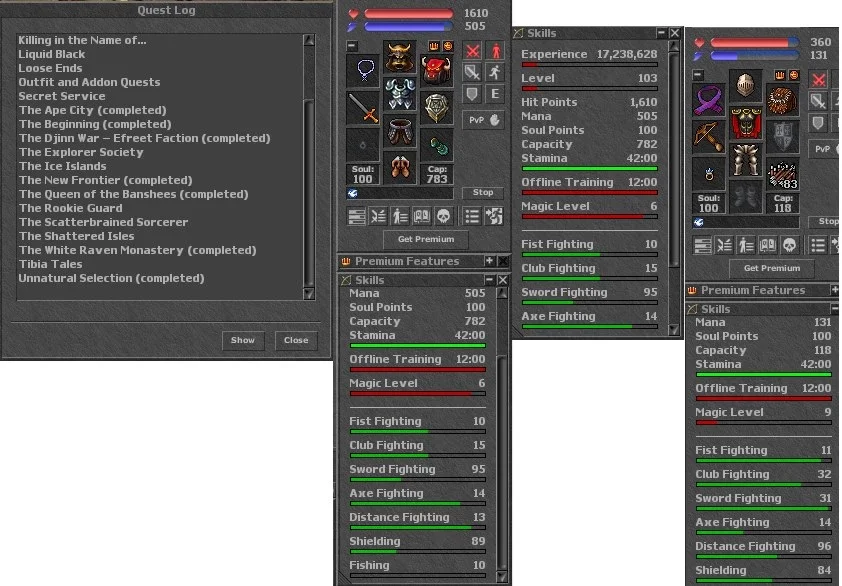This screenshot has width=842, height=586.
Task: Click blue mana bar showing 505
Action: click(409, 26)
